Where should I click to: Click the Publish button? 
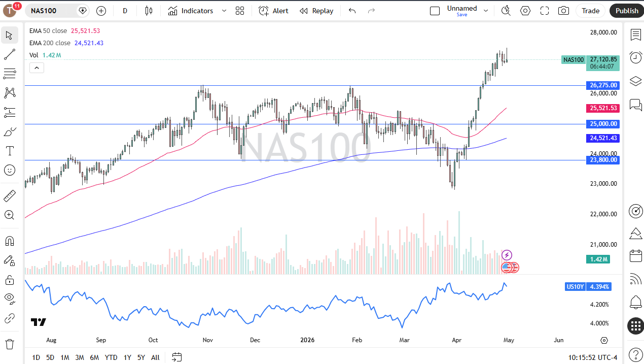pyautogui.click(x=627, y=11)
